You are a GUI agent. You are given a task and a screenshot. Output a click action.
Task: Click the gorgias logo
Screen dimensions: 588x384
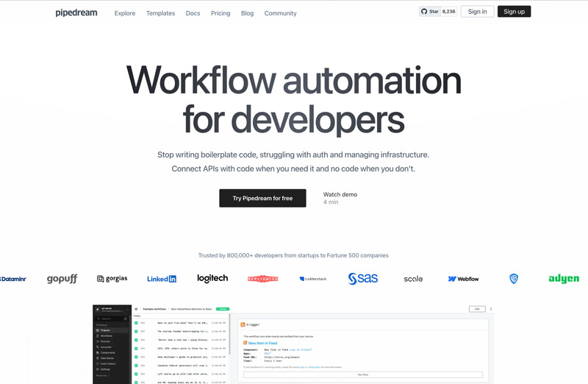point(112,279)
